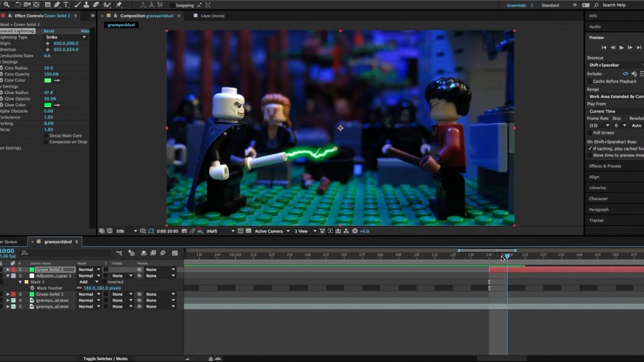This screenshot has height=362, width=644.
Task: Reset the Advanced Lightning effect
Action: [x=49, y=31]
